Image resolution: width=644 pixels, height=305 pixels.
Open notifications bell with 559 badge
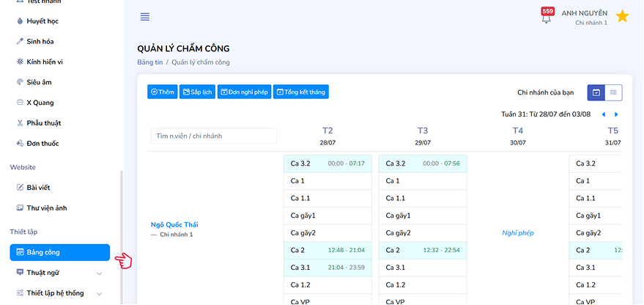point(546,18)
